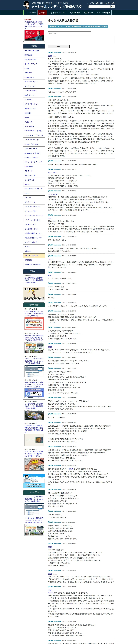The width and height of the screenshot is (138, 644).
Task: Click reply anchor 6029 in post 6110
Action: 50,547
